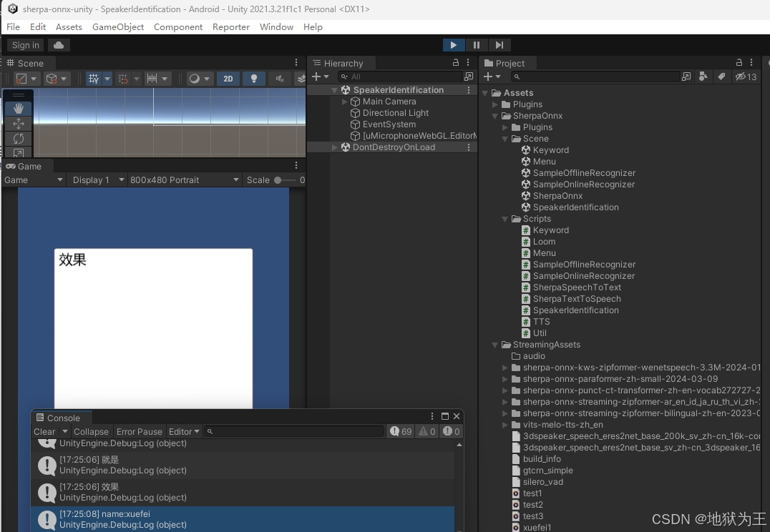770x532 pixels.
Task: Toggle 2D view mode in Scene
Action: pyautogui.click(x=228, y=79)
